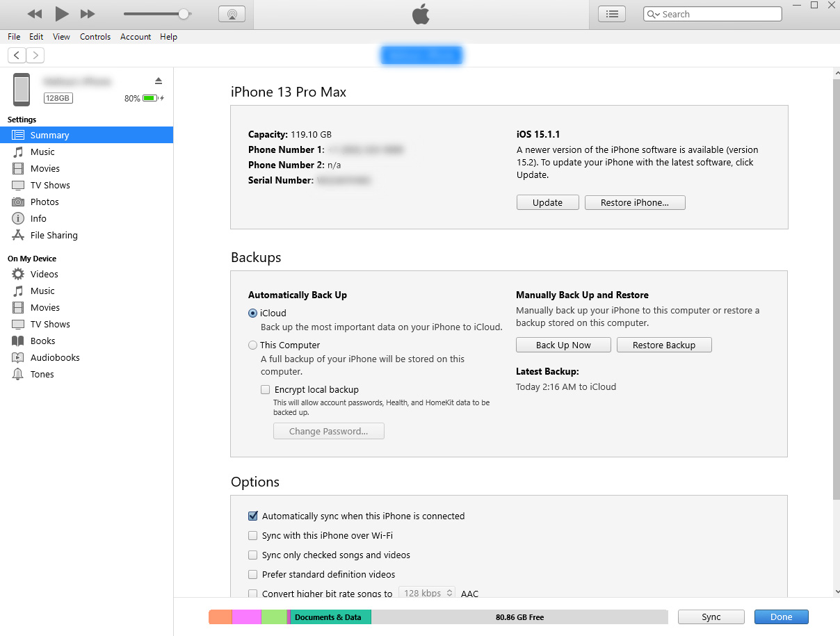Click the volume slider knob
840x636 pixels.
(x=184, y=14)
